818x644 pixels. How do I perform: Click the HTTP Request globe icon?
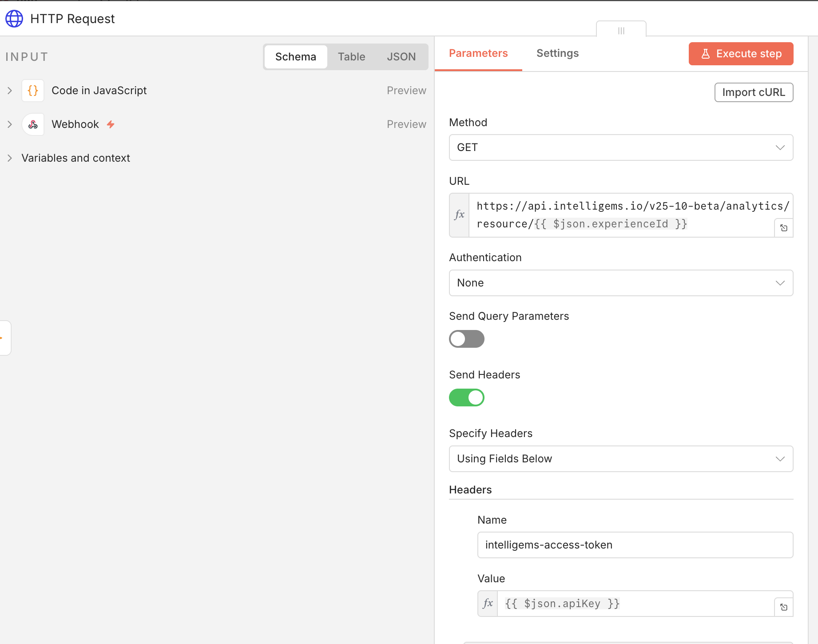coord(14,19)
